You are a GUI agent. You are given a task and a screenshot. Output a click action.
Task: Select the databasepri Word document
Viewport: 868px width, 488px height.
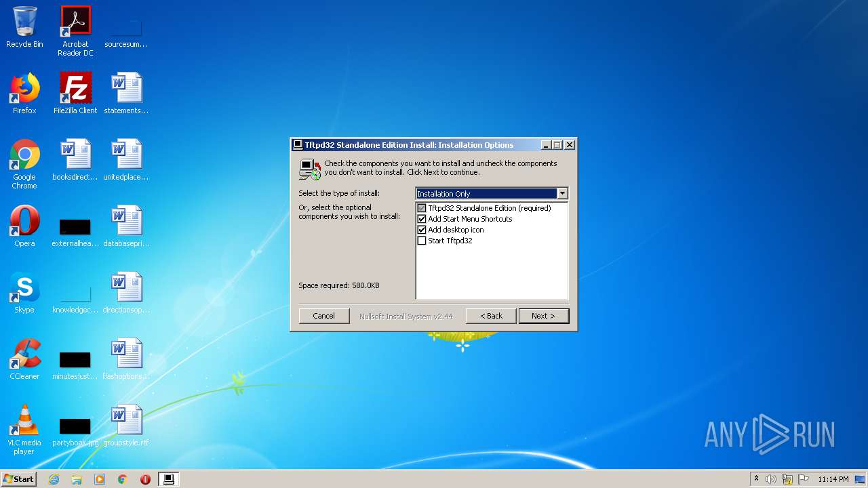tap(126, 226)
